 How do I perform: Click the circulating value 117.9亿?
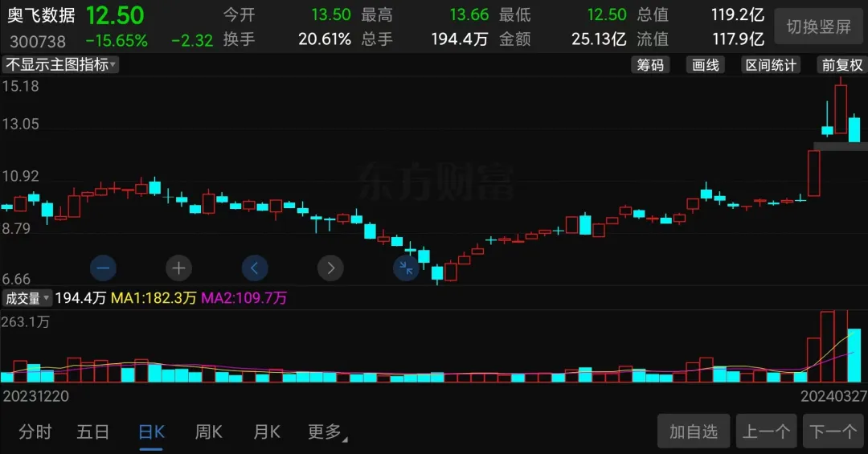738,39
